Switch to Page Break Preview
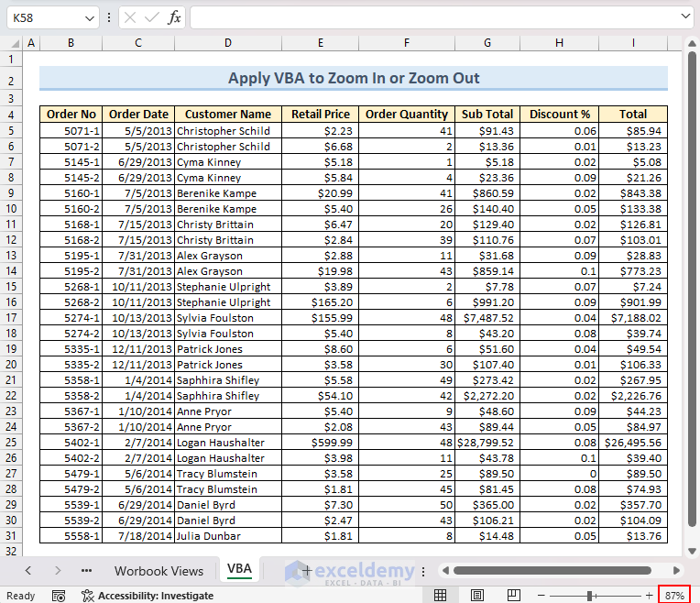Screen dimensions: 700x603 click(x=514, y=596)
